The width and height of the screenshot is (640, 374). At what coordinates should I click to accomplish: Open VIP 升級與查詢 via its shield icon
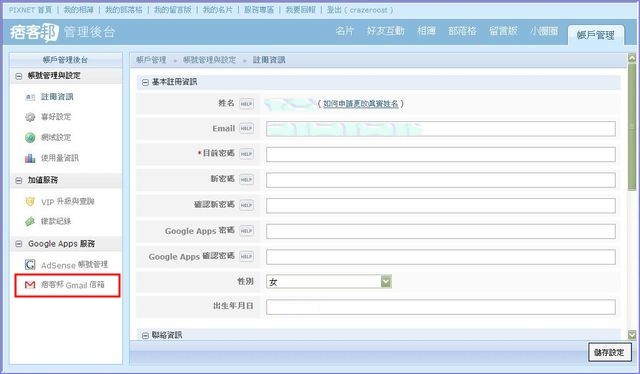click(x=30, y=201)
